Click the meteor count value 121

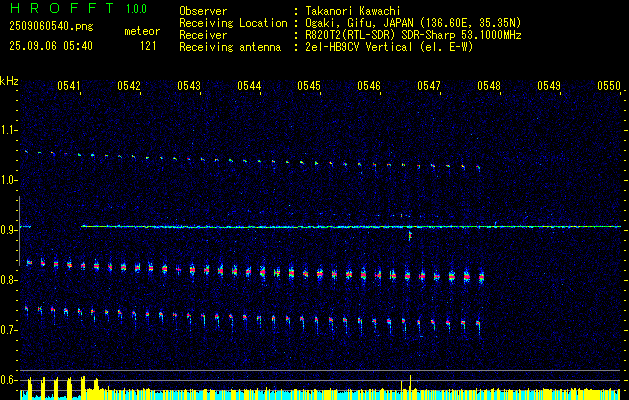[148, 46]
